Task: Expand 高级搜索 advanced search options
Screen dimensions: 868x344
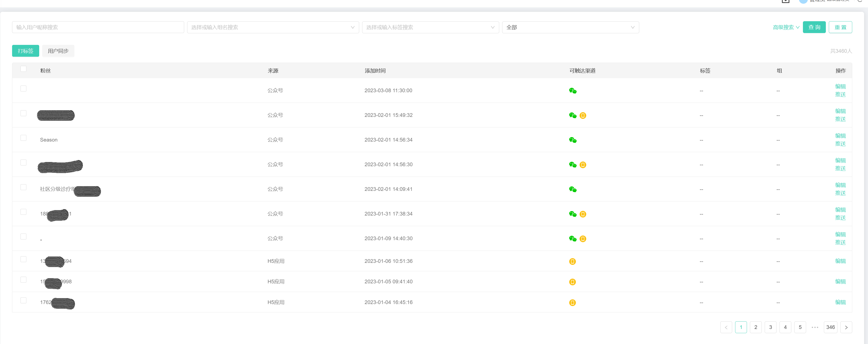Action: coord(786,27)
